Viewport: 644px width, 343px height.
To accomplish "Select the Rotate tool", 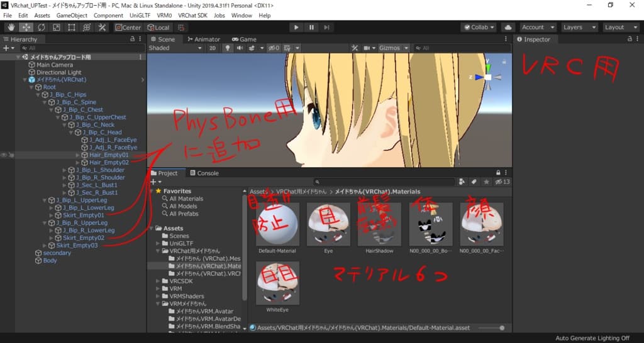I will (x=42, y=28).
